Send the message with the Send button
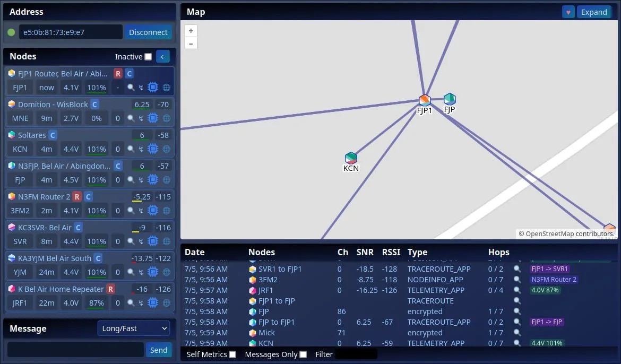 (x=158, y=350)
